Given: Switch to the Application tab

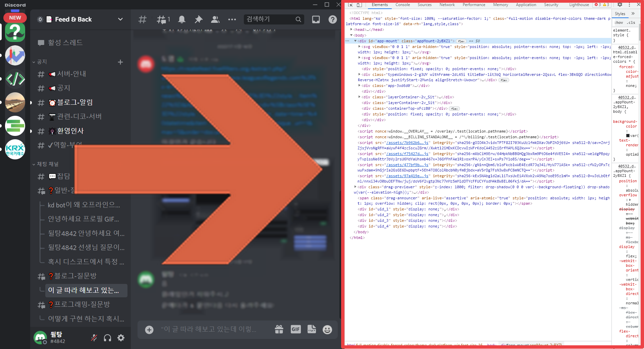Looking at the screenshot, I should click(526, 5).
